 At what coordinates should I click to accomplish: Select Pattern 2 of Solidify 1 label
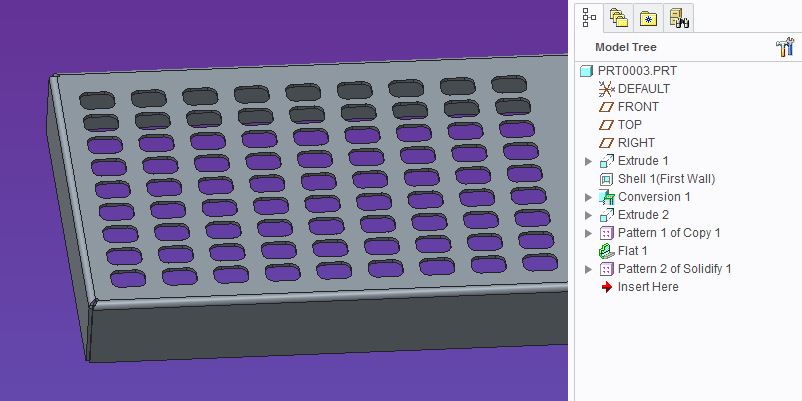pos(675,269)
